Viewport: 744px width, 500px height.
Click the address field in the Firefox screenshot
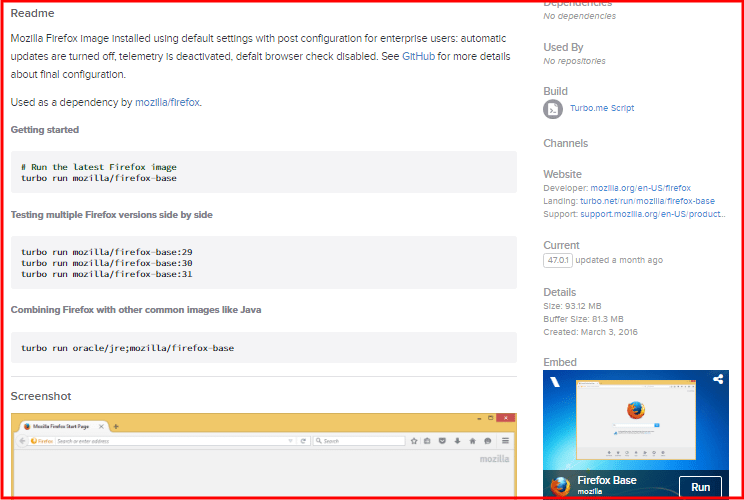(171, 441)
